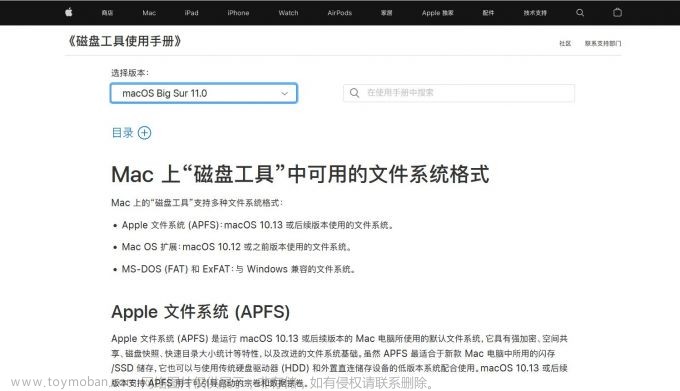The width and height of the screenshot is (680, 391).
Task: Open the 联系支持部门 contact support link
Action: click(x=603, y=43)
